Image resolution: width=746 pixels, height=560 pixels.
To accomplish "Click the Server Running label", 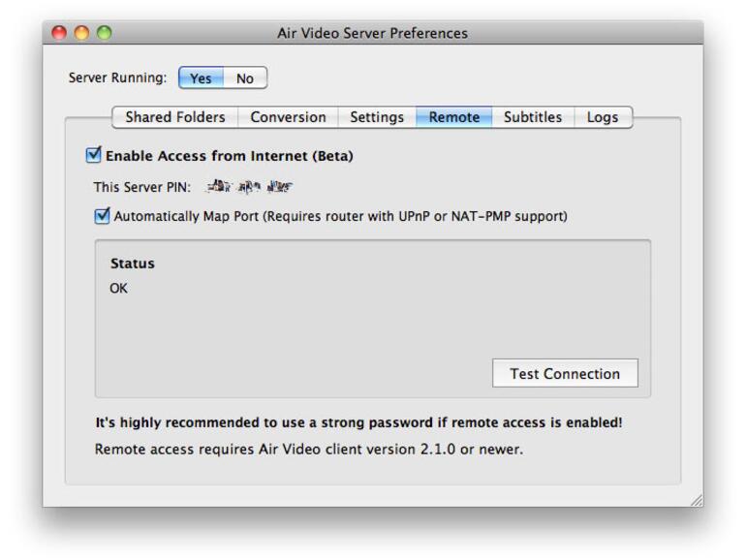I will point(117,78).
